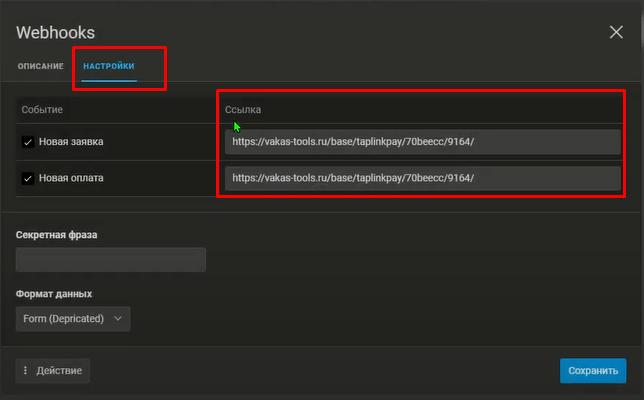Uncheck the Новая заявка checkbox

click(28, 142)
